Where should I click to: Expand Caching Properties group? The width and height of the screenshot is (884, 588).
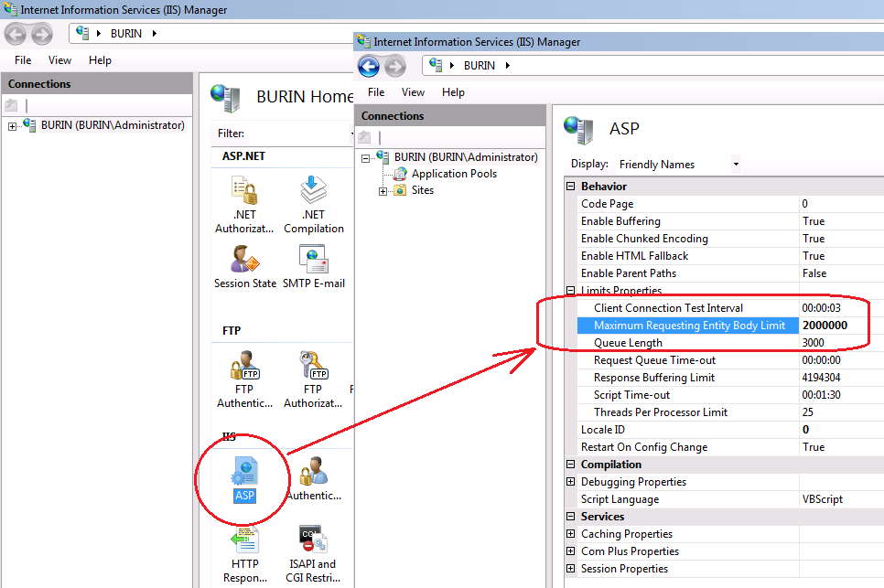coord(570,533)
